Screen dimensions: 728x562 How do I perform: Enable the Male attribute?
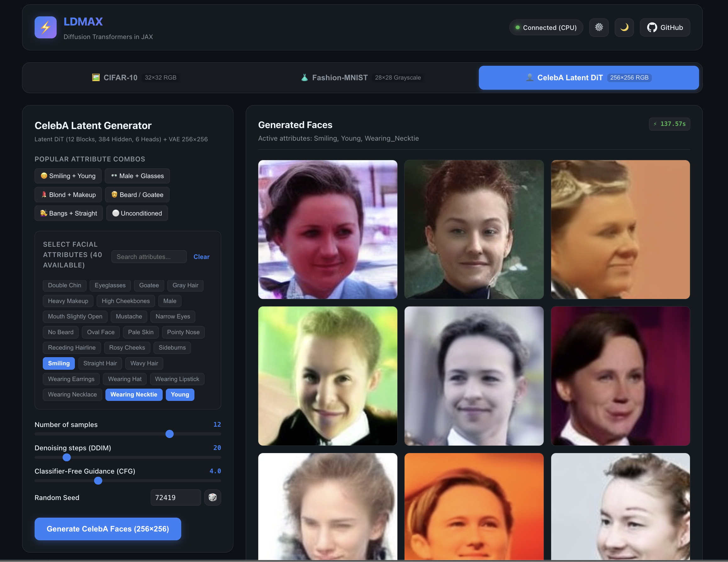[x=170, y=301]
